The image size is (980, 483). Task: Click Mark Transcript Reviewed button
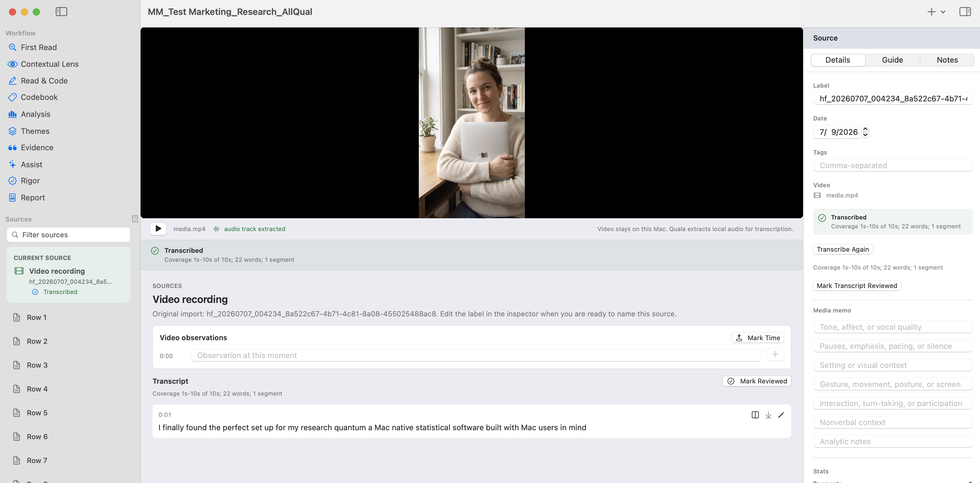(x=857, y=286)
